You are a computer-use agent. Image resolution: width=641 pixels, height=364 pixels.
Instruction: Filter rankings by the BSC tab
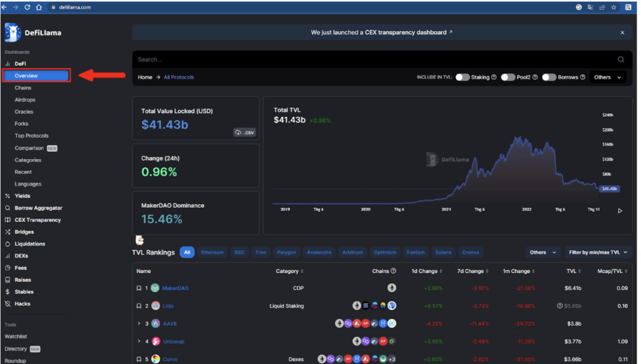240,253
